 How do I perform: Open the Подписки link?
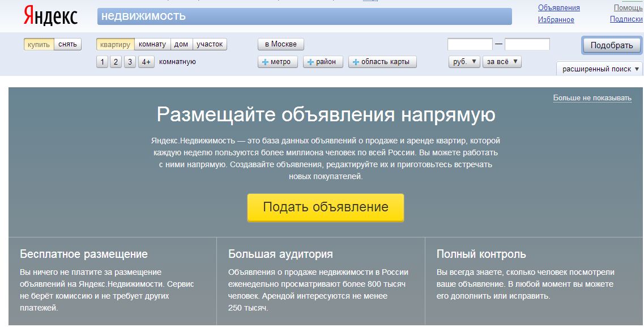point(626,19)
